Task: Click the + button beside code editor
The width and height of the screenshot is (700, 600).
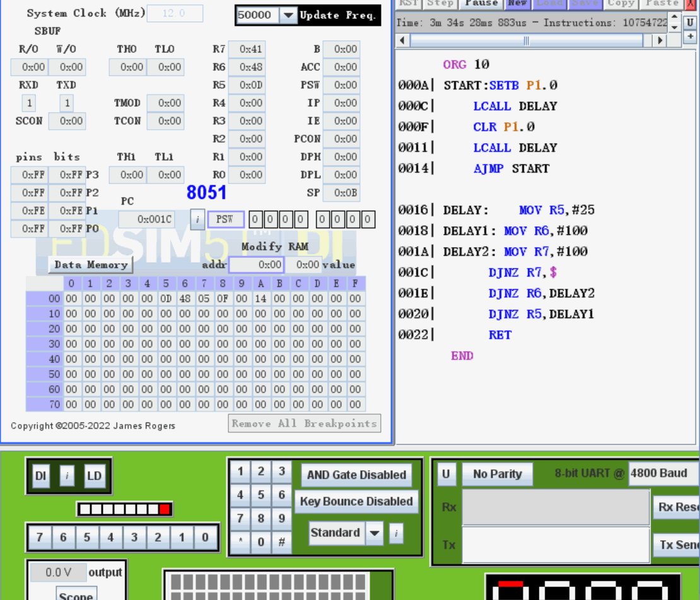Action: pyautogui.click(x=690, y=36)
